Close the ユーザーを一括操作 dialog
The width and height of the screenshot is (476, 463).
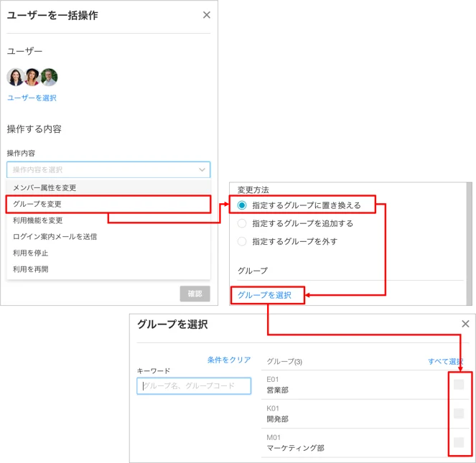tap(207, 15)
